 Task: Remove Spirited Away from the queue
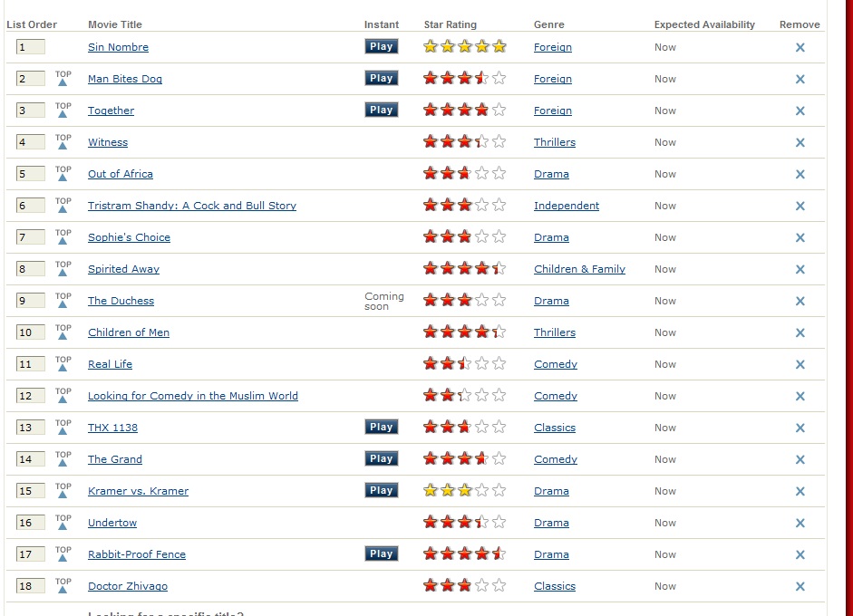pyautogui.click(x=800, y=270)
